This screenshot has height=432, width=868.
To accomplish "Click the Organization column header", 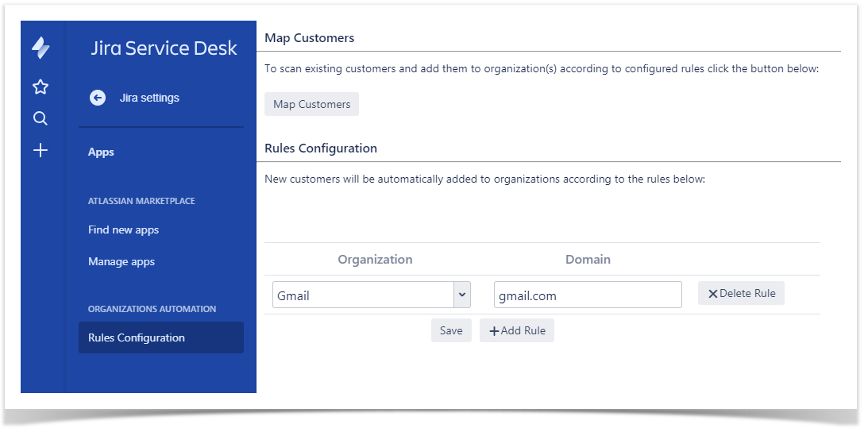I will (x=375, y=259).
